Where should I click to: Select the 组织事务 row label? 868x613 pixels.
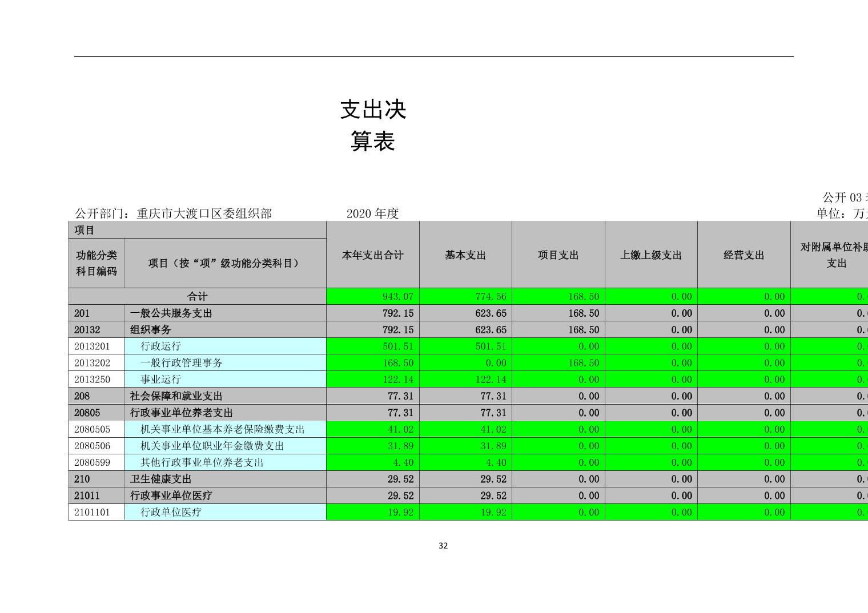click(x=151, y=330)
